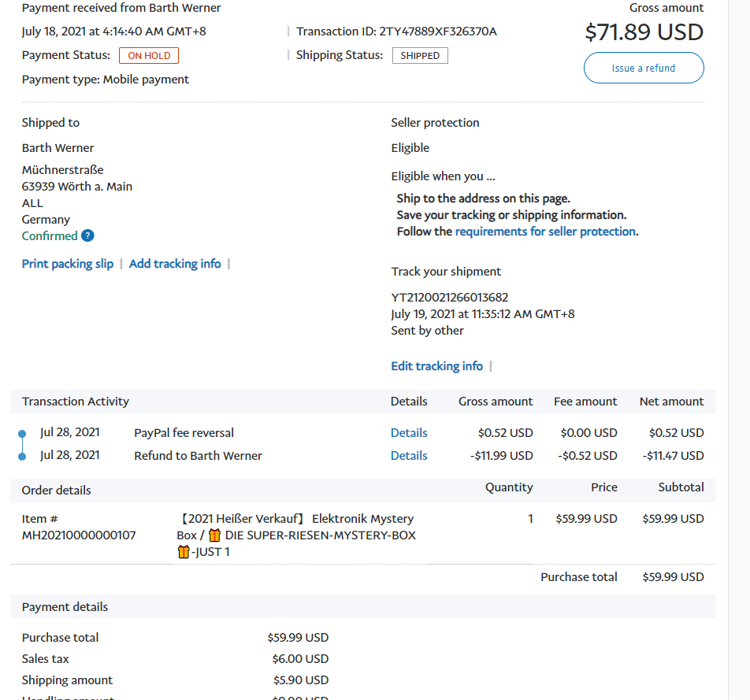The width and height of the screenshot is (750, 700).
Task: Click the Payment details section header
Action: point(65,607)
